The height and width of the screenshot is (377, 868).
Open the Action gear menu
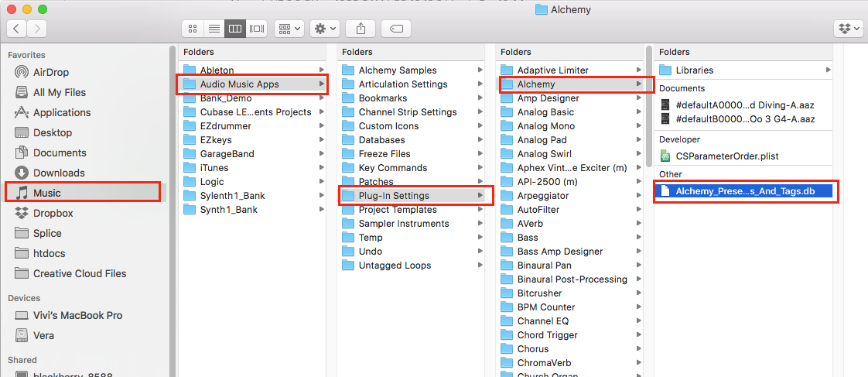pos(324,28)
